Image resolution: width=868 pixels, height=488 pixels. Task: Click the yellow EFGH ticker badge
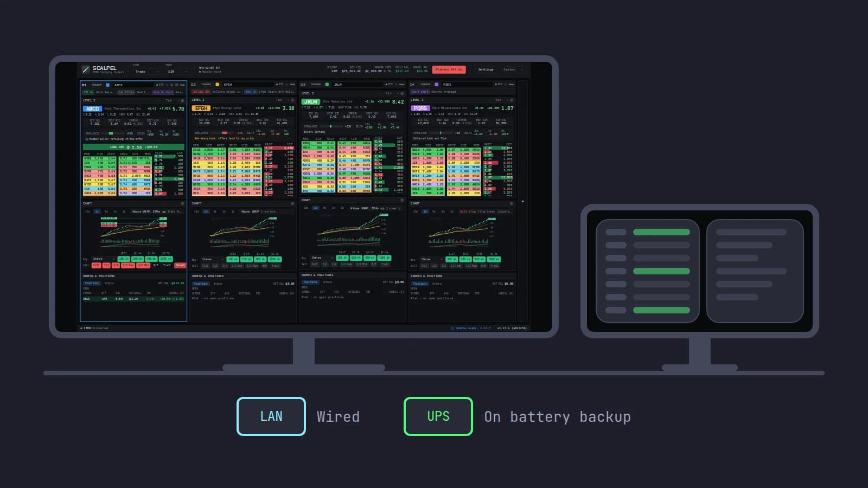pyautogui.click(x=201, y=108)
